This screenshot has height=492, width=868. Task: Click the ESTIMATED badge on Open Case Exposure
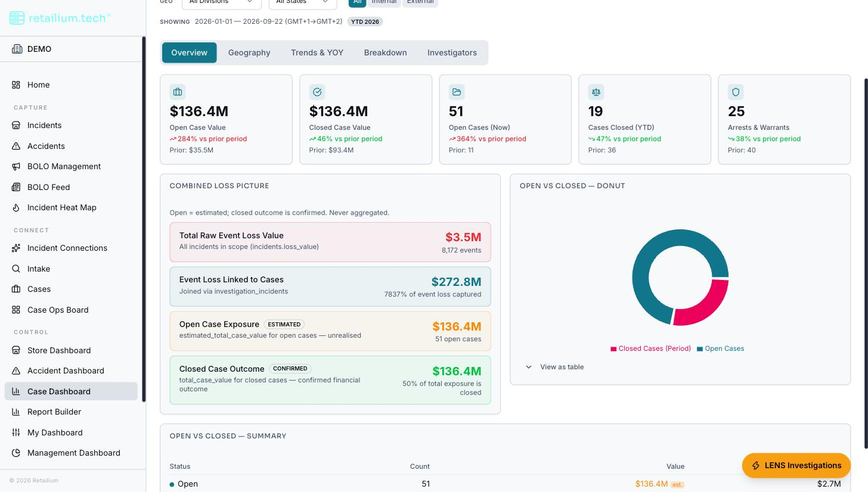[x=284, y=325]
